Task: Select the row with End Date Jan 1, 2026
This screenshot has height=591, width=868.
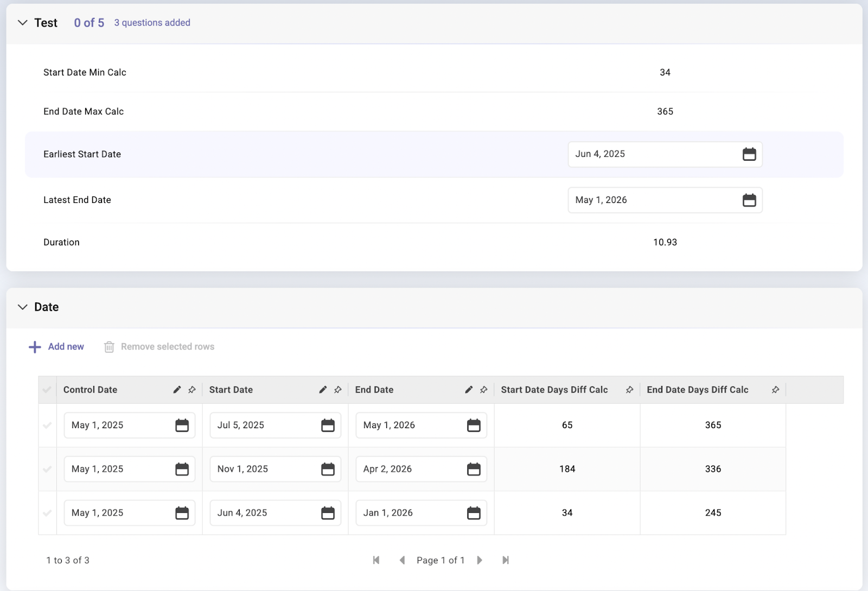Action: click(47, 513)
